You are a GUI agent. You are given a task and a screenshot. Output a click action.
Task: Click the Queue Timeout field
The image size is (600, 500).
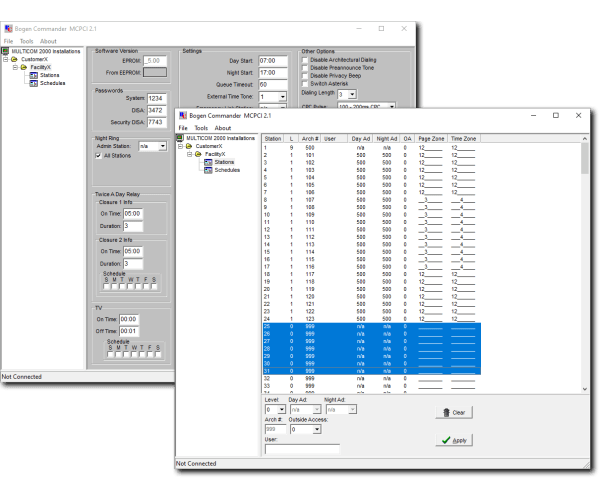tap(273, 85)
